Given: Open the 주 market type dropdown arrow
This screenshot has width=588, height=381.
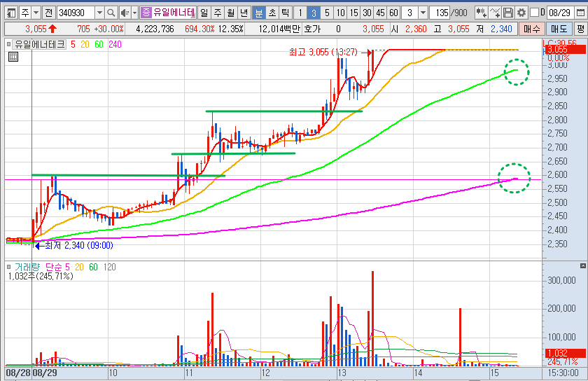Looking at the screenshot, I should pyautogui.click(x=36, y=13).
